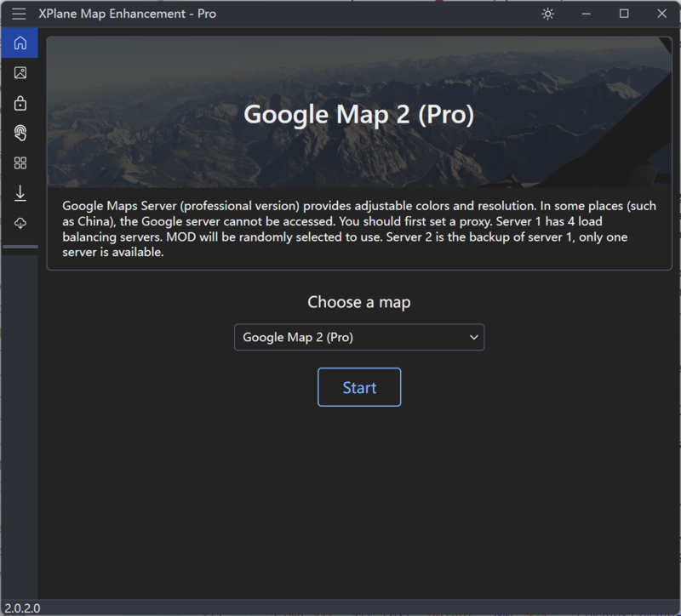The image size is (681, 616).
Task: Open the four-squares grid icon page
Action: 20,163
